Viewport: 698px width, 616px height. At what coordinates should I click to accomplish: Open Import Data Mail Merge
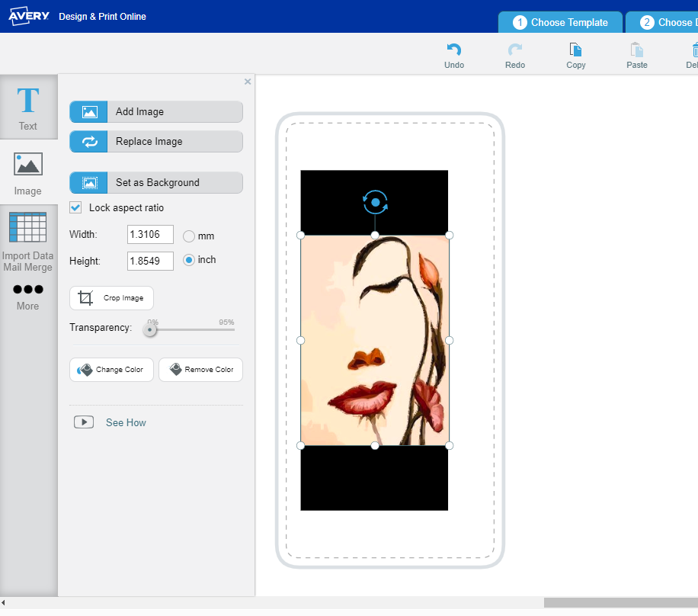[x=28, y=240]
